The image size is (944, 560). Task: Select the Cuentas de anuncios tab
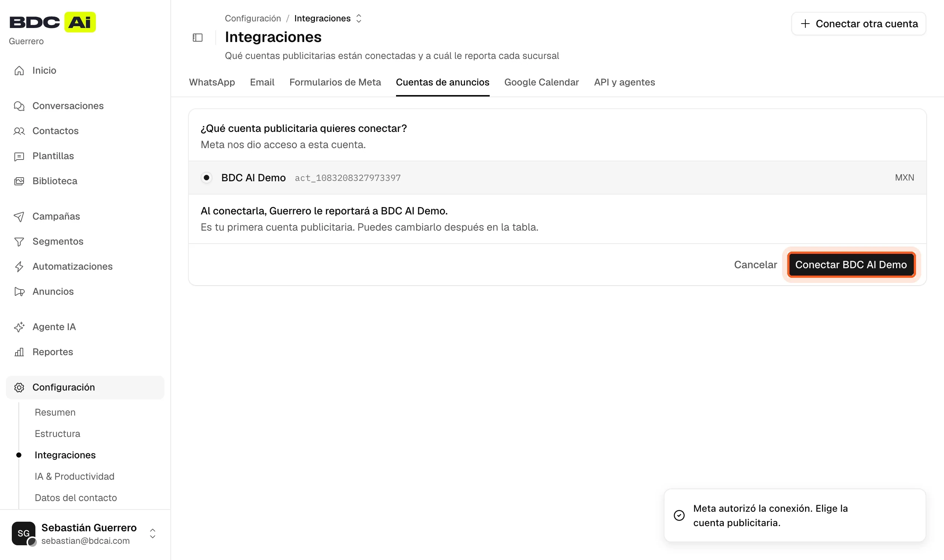(x=442, y=82)
